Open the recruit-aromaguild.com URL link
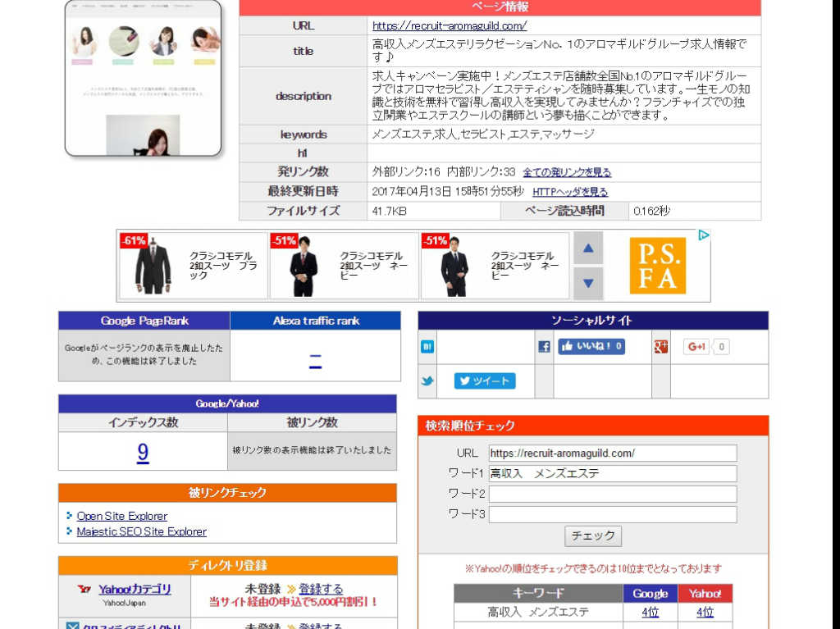Viewport: 840px width, 629px height. (450, 25)
